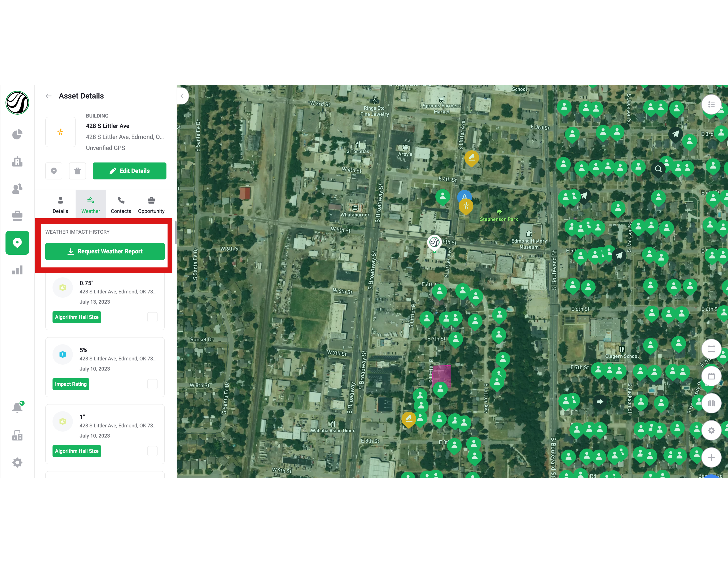Click Request Weather Report button
Image resolution: width=728 pixels, height=563 pixels.
coord(105,252)
